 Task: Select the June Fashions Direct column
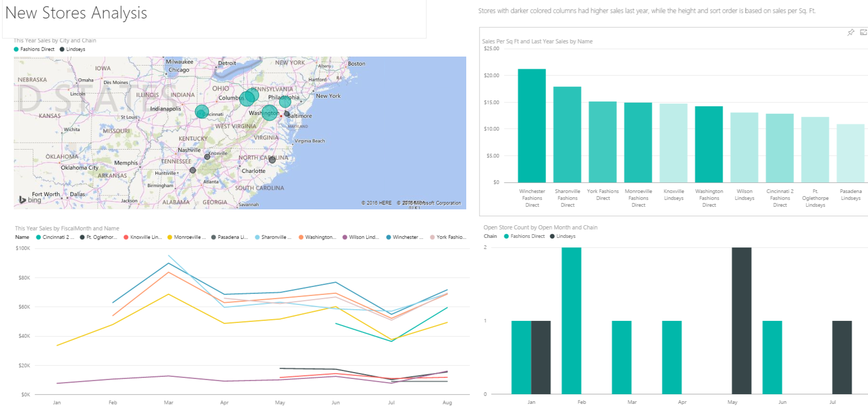772,357
